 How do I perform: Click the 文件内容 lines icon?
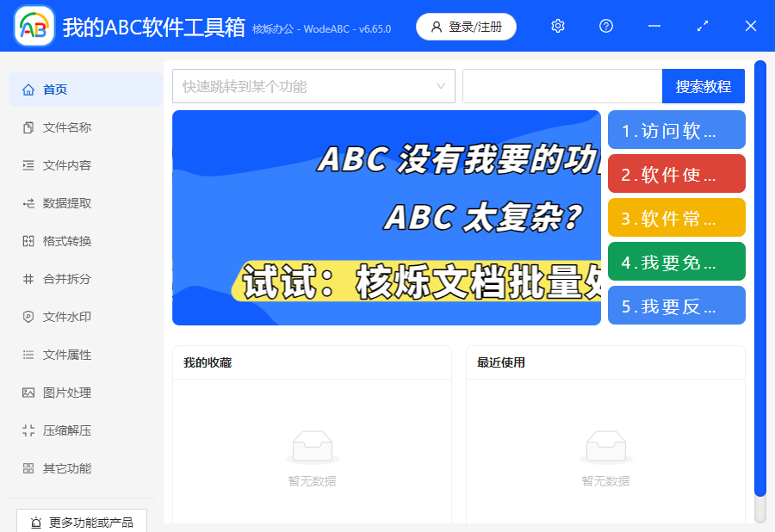pos(28,165)
